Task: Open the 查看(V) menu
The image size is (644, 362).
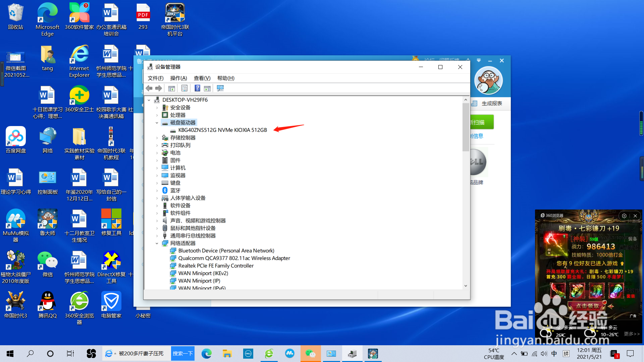Action: (x=202, y=78)
